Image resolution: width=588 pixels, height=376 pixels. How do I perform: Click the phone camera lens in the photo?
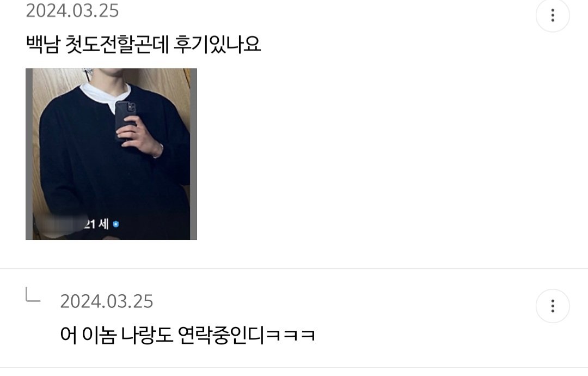[131, 108]
